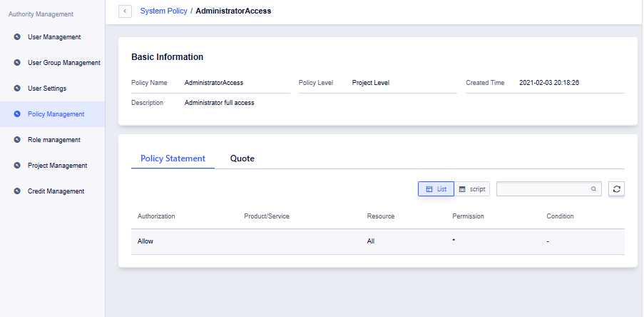Click the Permission column header
The image size is (644, 317).
click(x=469, y=216)
